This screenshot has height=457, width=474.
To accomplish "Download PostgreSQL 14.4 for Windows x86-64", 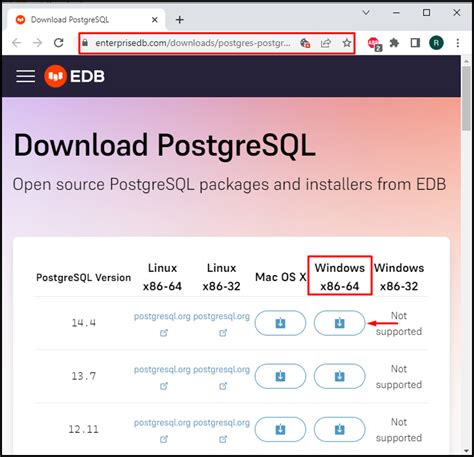I will [339, 323].
